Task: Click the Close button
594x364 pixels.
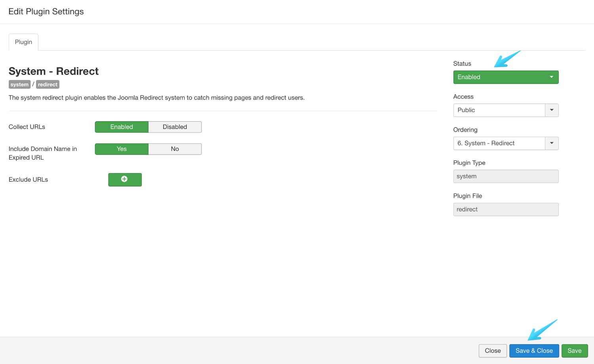Action: (493, 351)
